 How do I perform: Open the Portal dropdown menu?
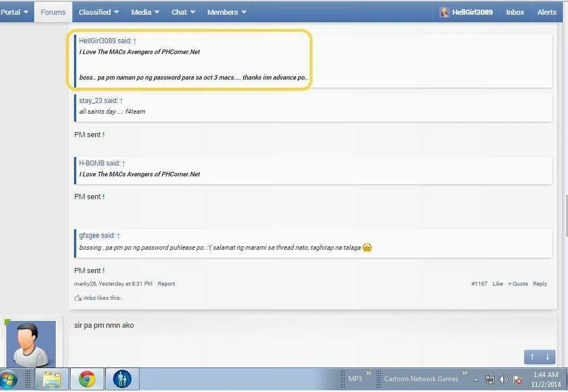click(x=14, y=12)
